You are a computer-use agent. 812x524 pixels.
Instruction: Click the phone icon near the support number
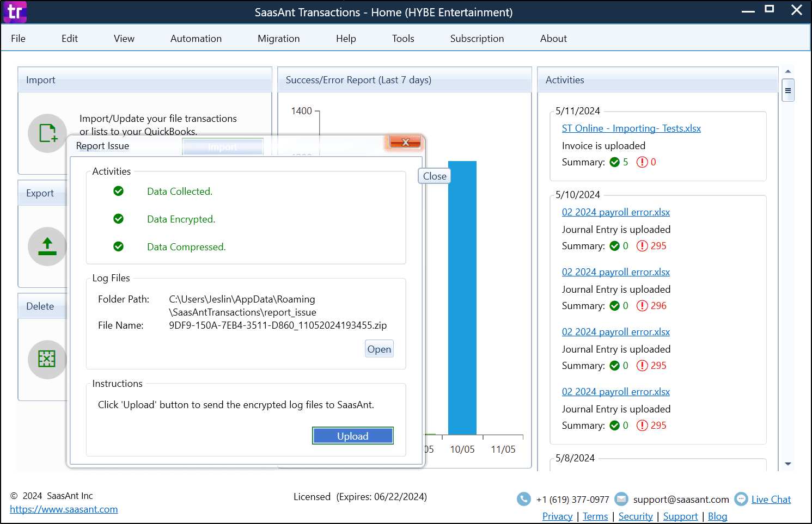(524, 499)
